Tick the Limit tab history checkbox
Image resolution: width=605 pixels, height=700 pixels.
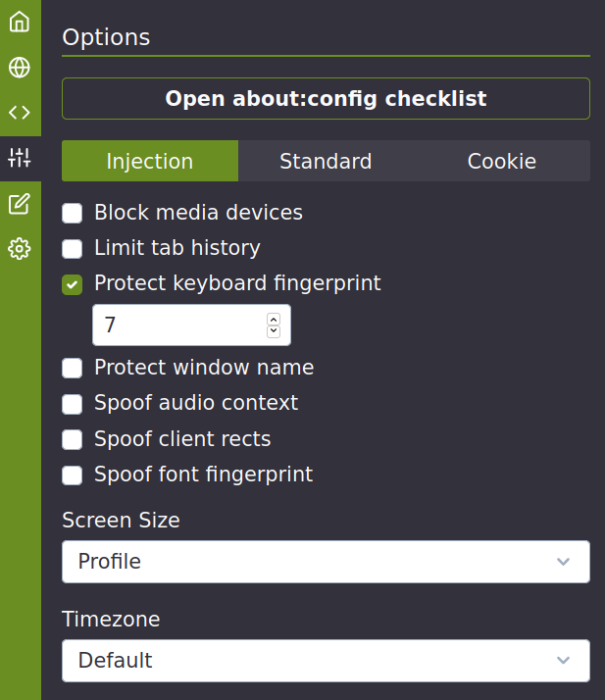pos(73,249)
